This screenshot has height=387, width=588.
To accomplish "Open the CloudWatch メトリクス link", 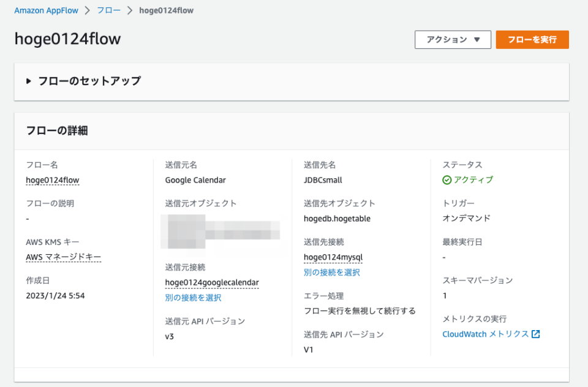I will (485, 334).
